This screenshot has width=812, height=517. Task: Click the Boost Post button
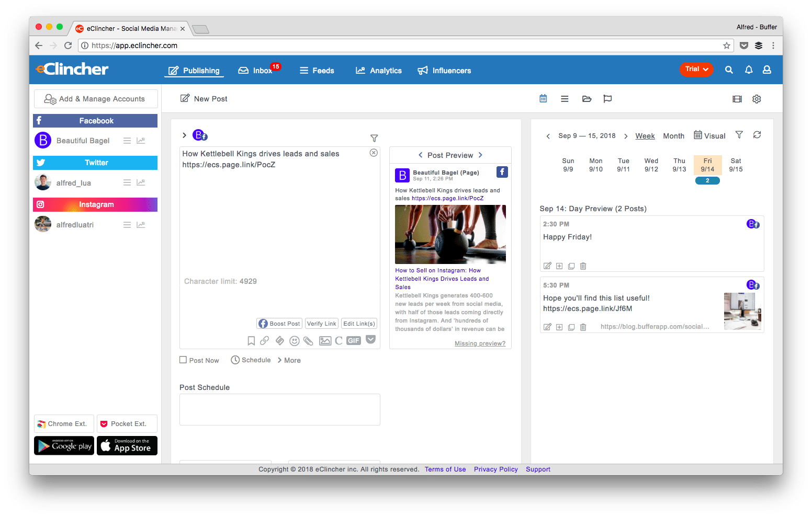pos(279,324)
